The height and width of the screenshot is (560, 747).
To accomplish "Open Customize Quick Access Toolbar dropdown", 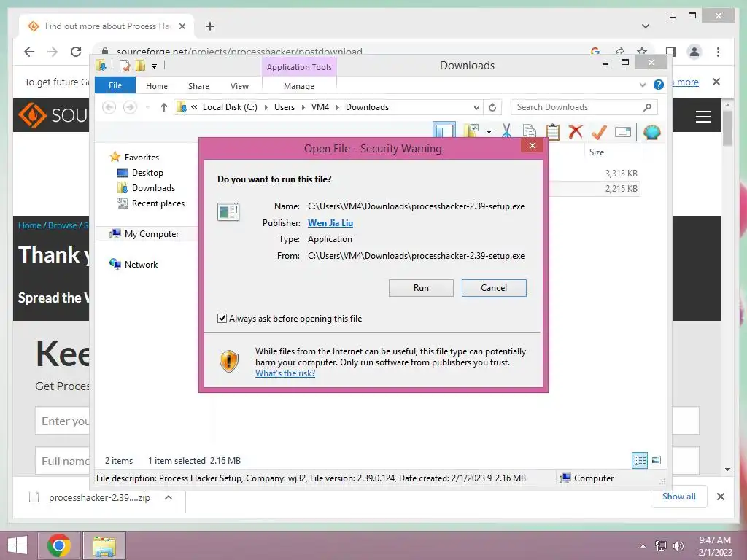I will pos(155,66).
